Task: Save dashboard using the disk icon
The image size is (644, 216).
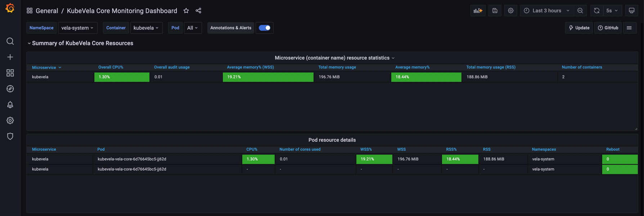Action: 495,11
